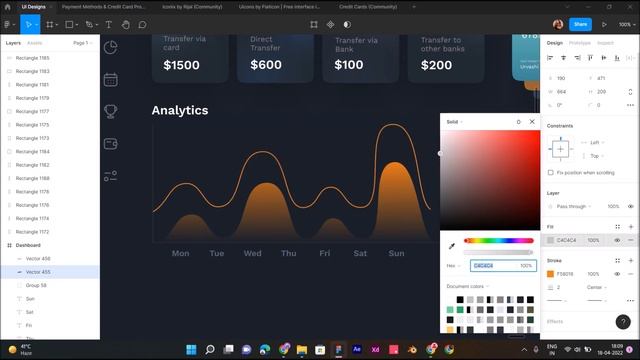Open Page 1 pages dropdown

click(x=83, y=43)
